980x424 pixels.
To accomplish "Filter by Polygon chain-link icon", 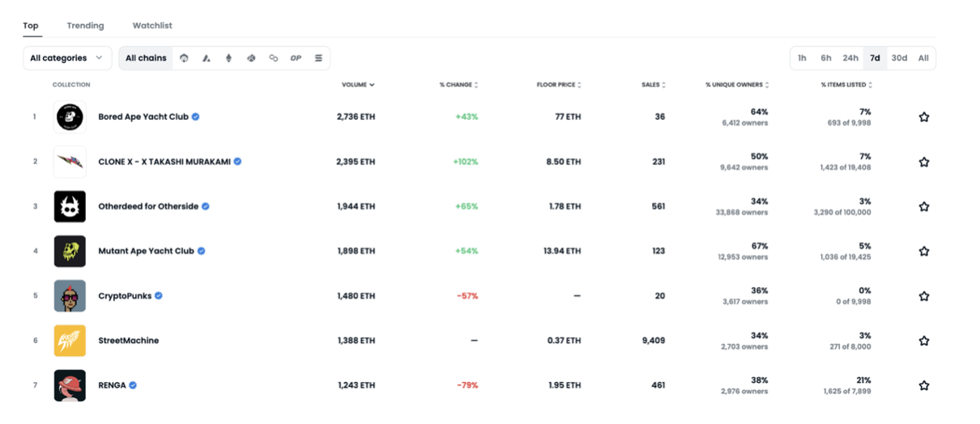I will click(274, 58).
